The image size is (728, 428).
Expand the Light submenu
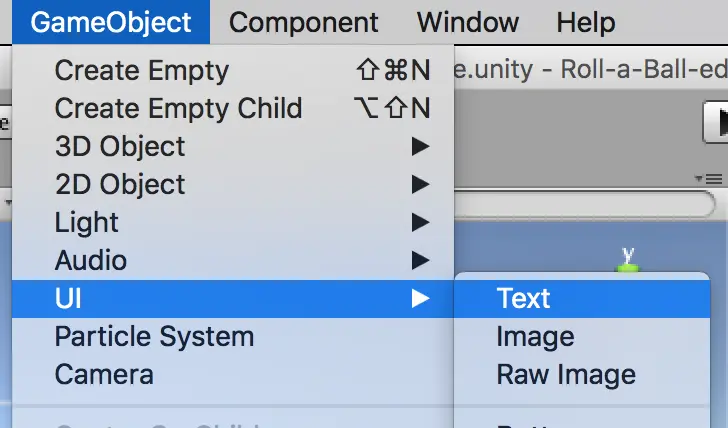point(233,223)
